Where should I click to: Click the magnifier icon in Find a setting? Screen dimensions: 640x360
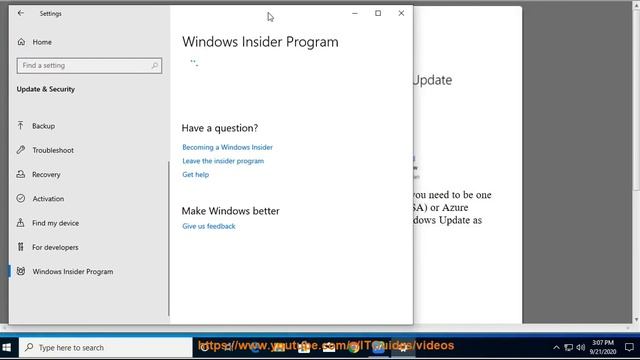(x=155, y=65)
